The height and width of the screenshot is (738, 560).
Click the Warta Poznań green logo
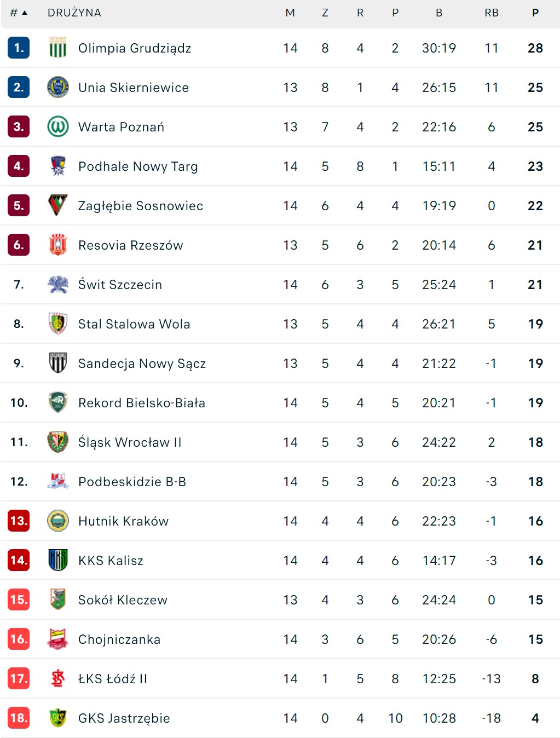pyautogui.click(x=57, y=127)
